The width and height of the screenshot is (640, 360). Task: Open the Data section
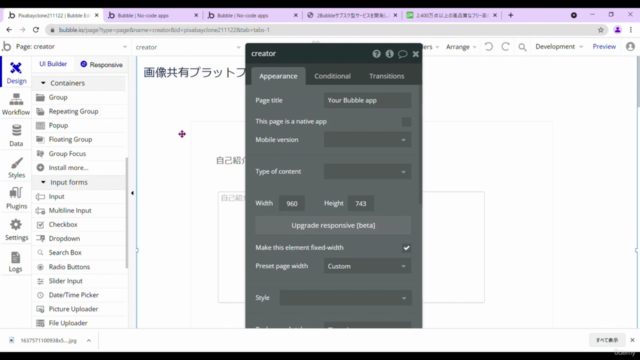[16, 135]
